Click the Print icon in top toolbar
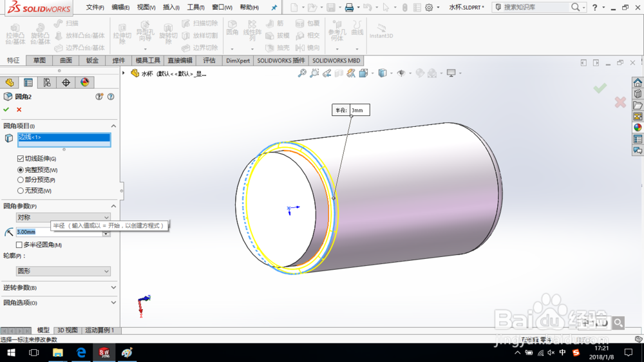This screenshot has width=644, height=362. click(x=349, y=7)
